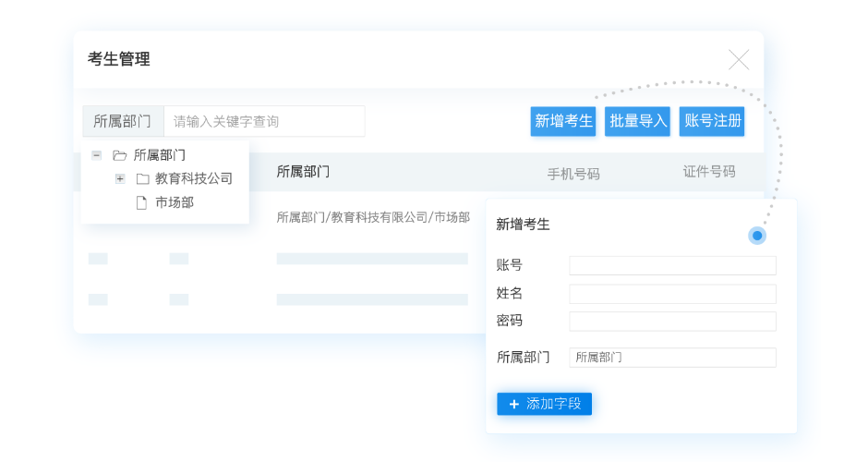Select 教育科技公司 label in the tree
Image resolution: width=868 pixels, height=462 pixels.
coord(193,178)
